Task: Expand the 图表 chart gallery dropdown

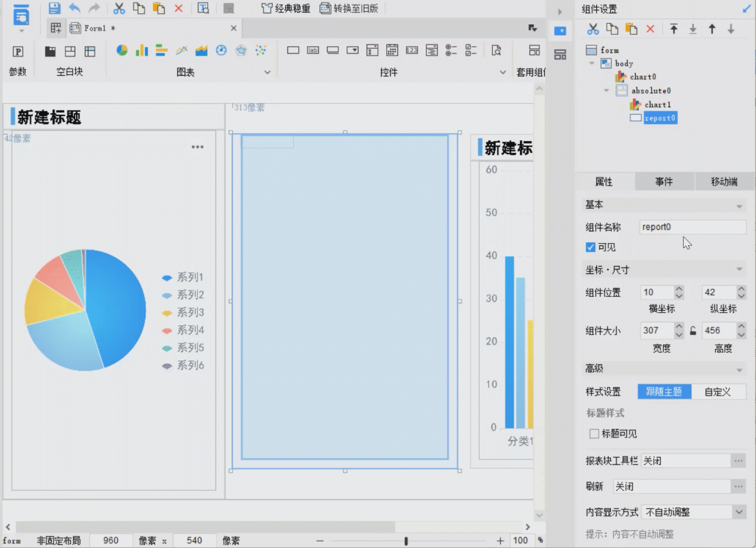Action: tap(267, 72)
